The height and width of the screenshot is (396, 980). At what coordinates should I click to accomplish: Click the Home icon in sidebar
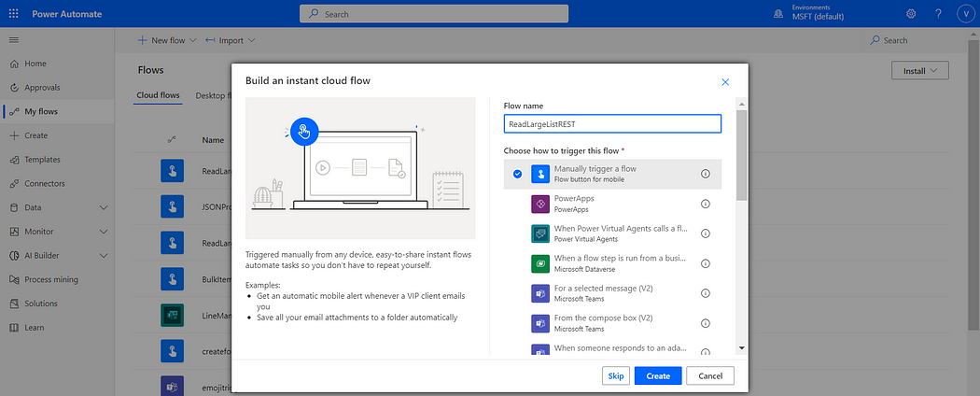[14, 64]
